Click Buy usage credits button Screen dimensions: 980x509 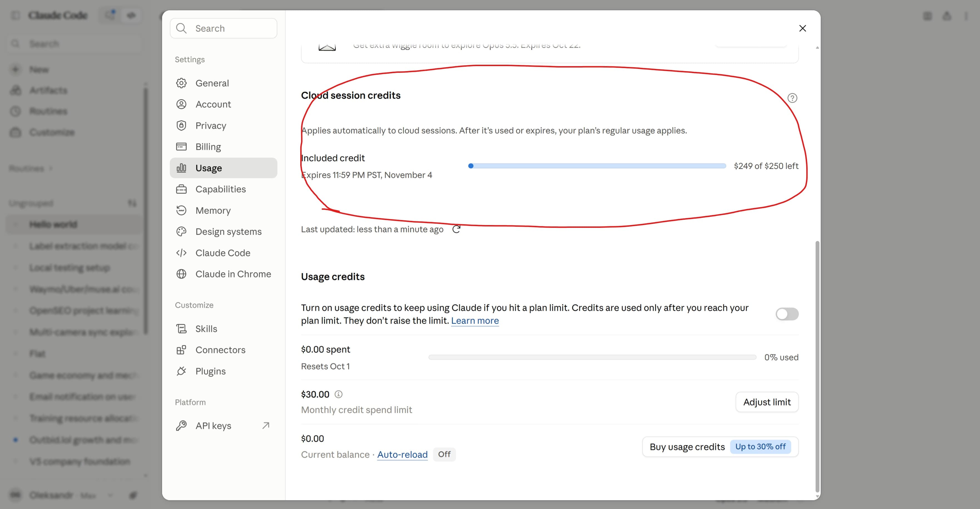[x=720, y=447]
